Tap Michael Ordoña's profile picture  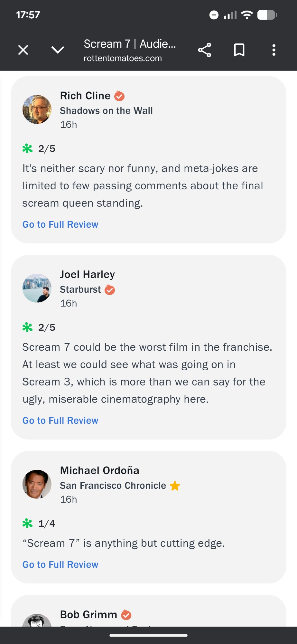(x=37, y=484)
